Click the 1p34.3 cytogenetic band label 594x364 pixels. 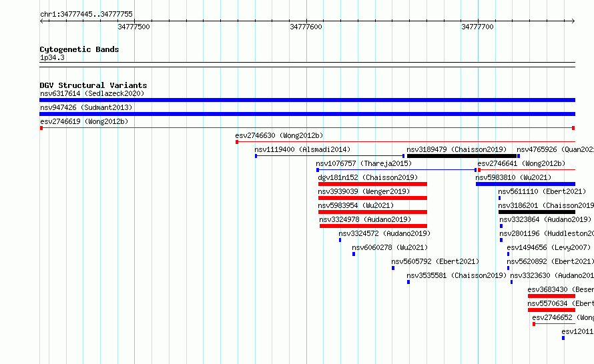coord(52,57)
